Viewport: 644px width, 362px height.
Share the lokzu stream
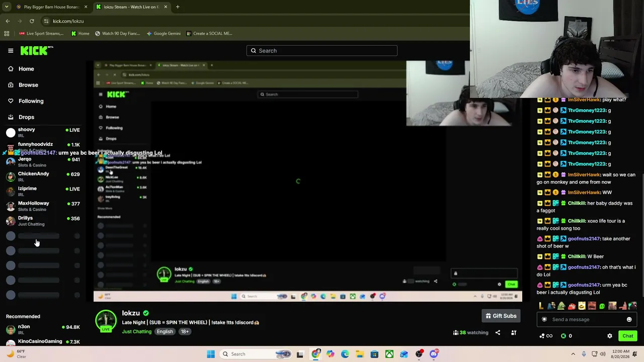click(x=498, y=332)
